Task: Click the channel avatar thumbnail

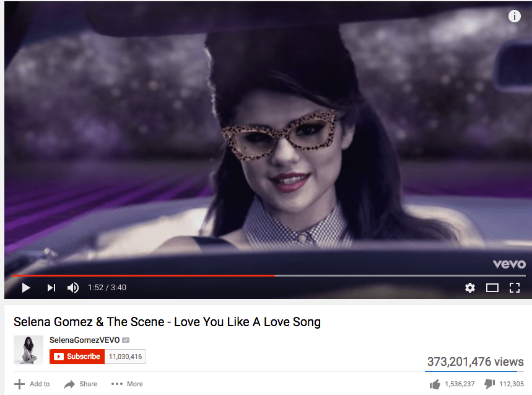Action: tap(28, 350)
